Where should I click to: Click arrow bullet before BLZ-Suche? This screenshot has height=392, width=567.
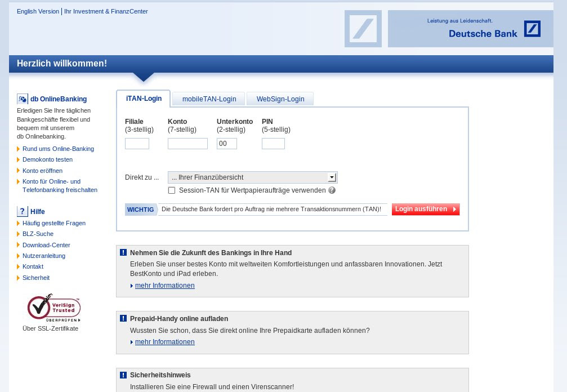tap(19, 234)
